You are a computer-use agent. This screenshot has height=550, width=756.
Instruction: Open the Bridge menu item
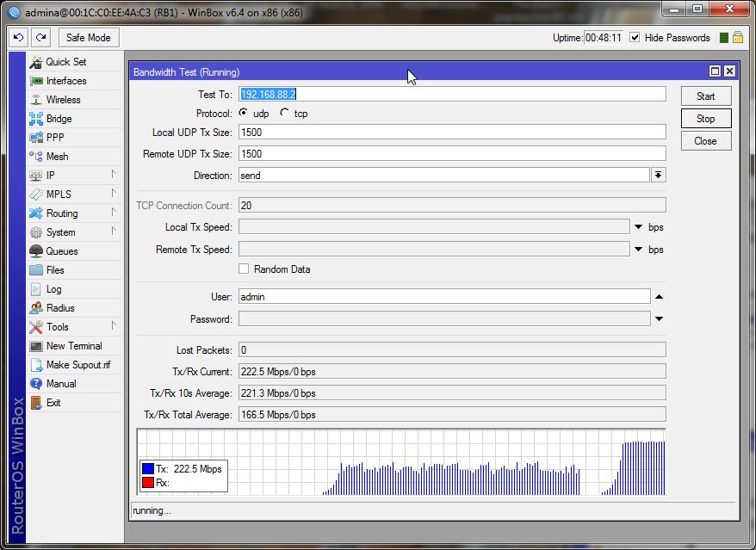[x=75, y=119]
